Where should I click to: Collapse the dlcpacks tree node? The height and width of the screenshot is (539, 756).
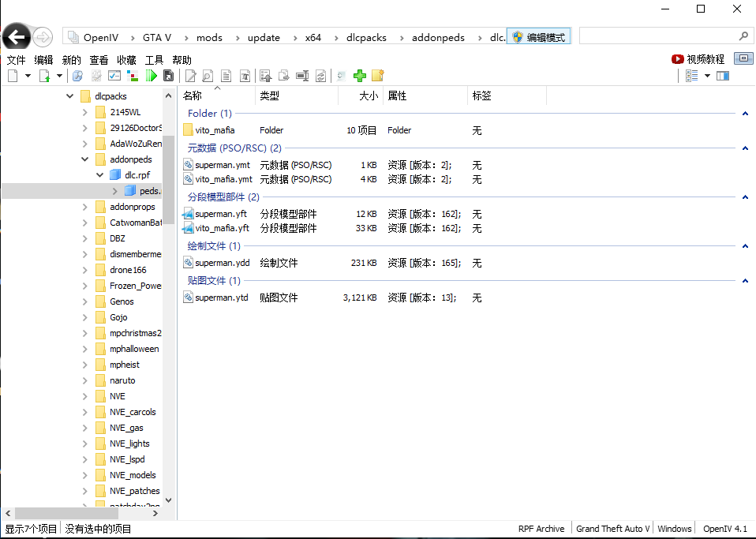(x=70, y=96)
